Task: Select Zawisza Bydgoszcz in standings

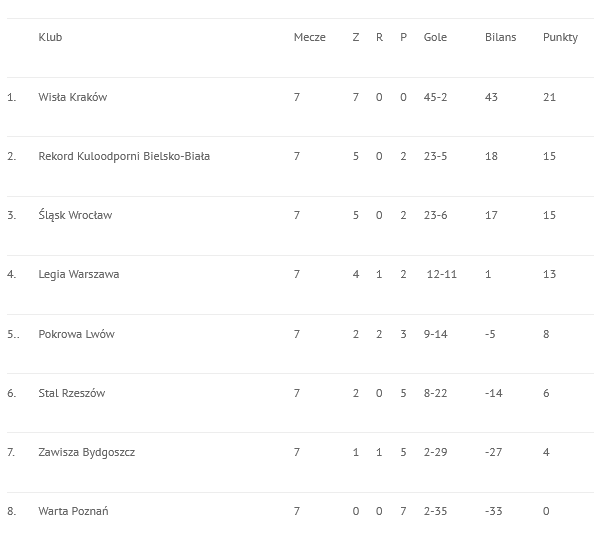Action: point(86,452)
